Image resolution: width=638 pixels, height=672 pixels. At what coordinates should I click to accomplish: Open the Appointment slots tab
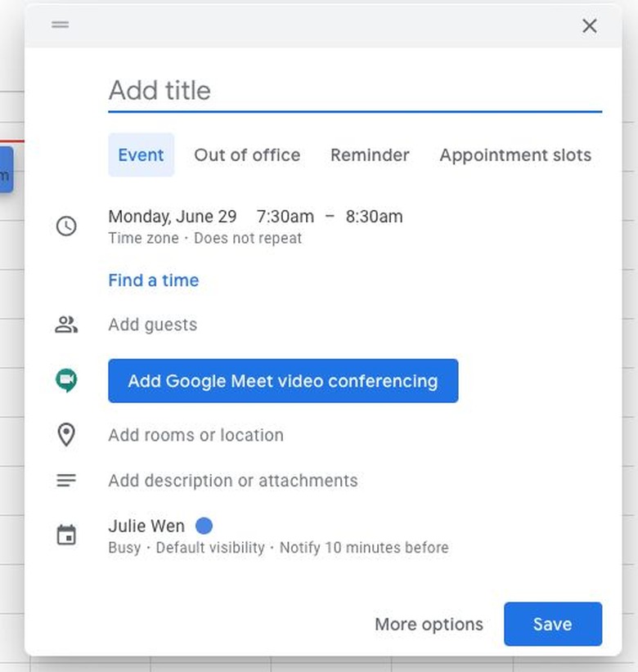[x=515, y=155]
